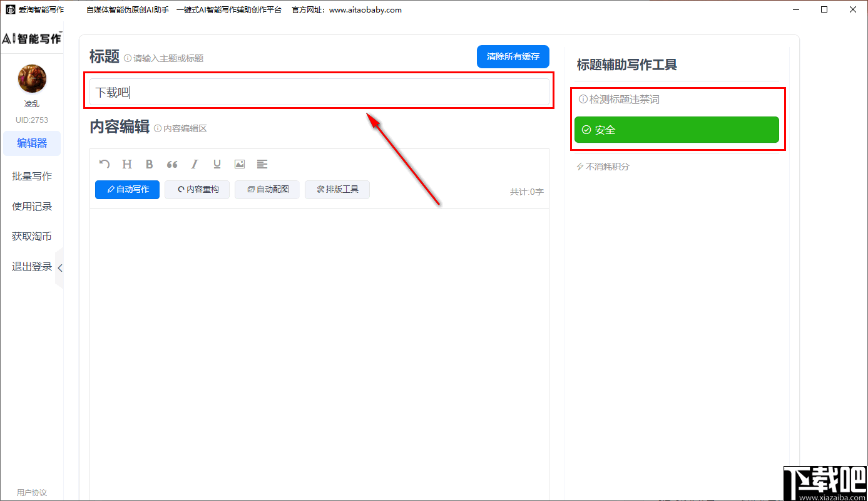This screenshot has width=868, height=501.
Task: Open the 用户协议 link
Action: pos(32,492)
